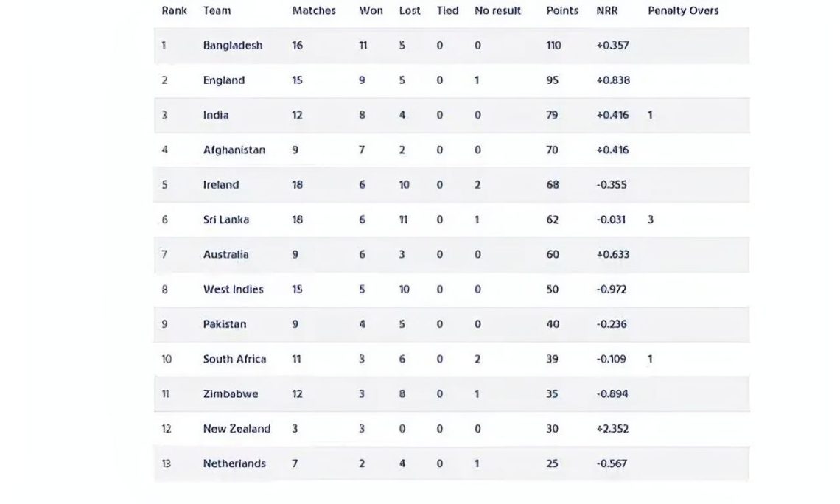The width and height of the screenshot is (840, 504).
Task: Open the Afghanistan team entry
Action: pos(234,150)
